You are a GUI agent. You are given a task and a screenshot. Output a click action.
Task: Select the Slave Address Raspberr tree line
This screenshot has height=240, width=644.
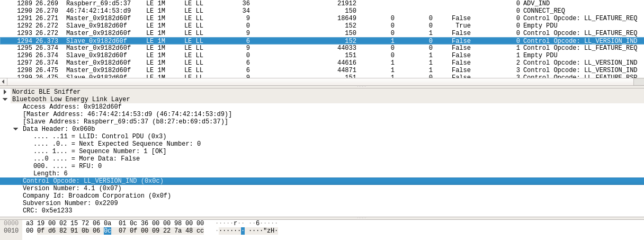pyautogui.click(x=125, y=122)
